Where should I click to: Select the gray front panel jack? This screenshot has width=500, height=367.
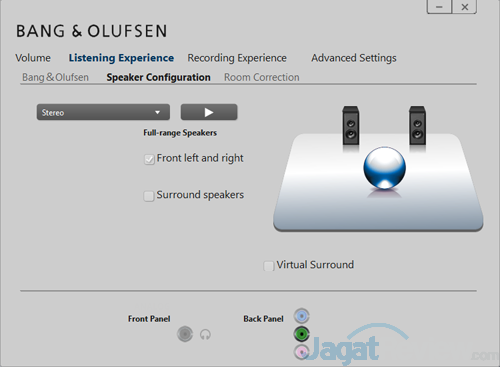[185, 334]
